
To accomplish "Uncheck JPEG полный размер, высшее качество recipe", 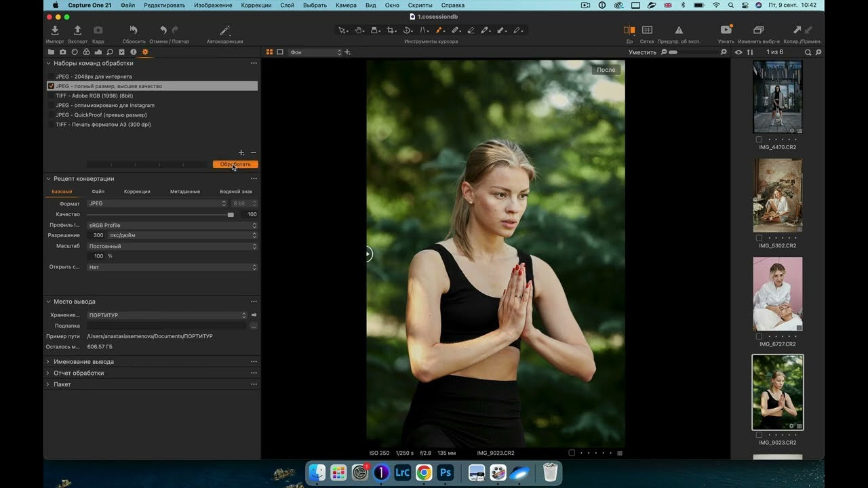I will pyautogui.click(x=51, y=86).
